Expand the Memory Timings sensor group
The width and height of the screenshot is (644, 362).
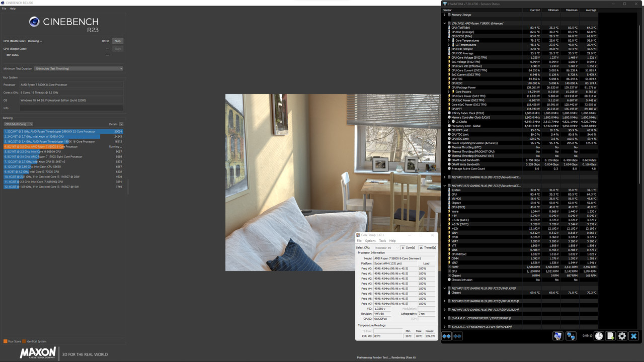(x=444, y=15)
